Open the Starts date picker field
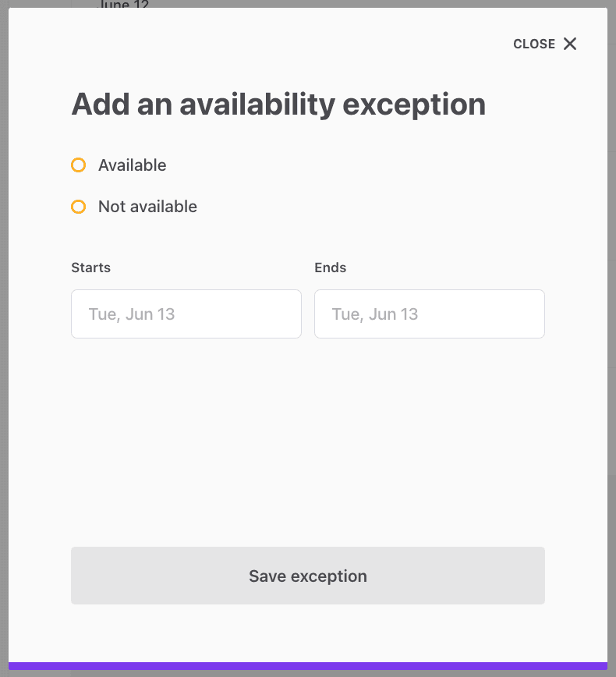616x677 pixels. tap(186, 314)
